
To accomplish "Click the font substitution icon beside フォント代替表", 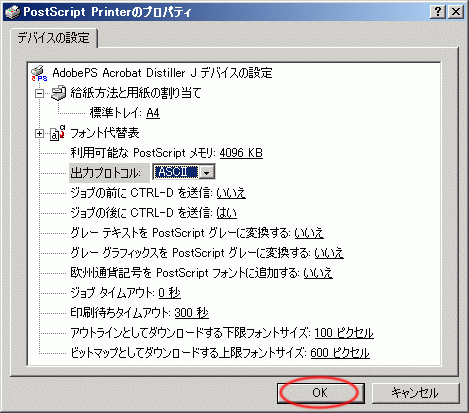I will 57,133.
